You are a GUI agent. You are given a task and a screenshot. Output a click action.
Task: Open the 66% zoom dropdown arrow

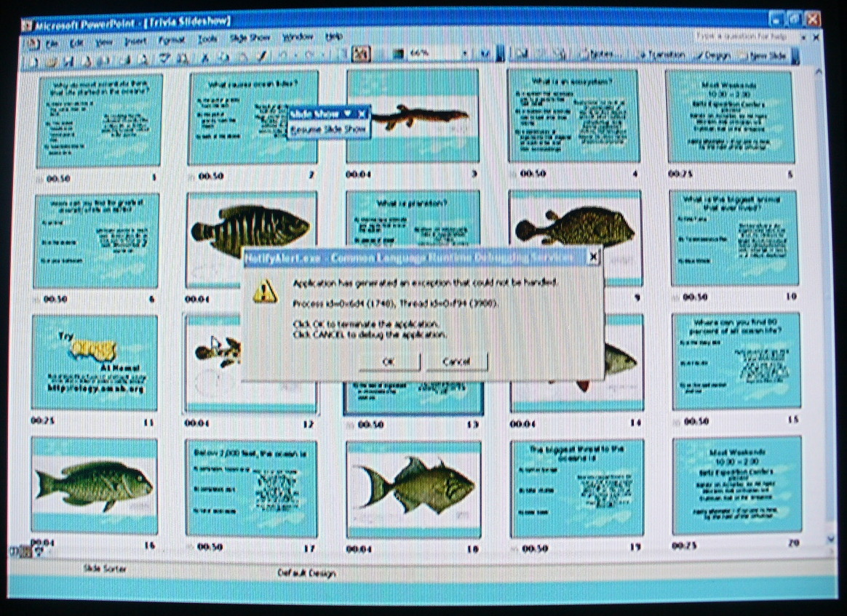tap(464, 53)
